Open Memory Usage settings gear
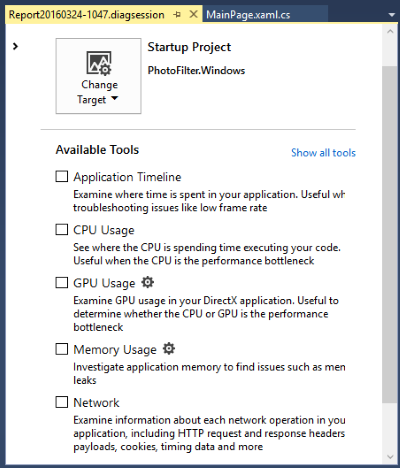400x468 pixels. pyautogui.click(x=169, y=349)
